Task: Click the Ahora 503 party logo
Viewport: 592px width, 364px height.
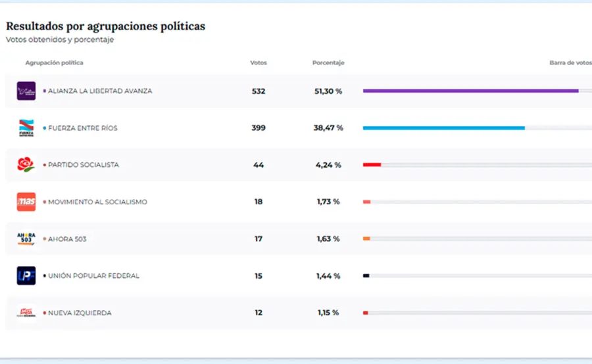Action: 26,239
